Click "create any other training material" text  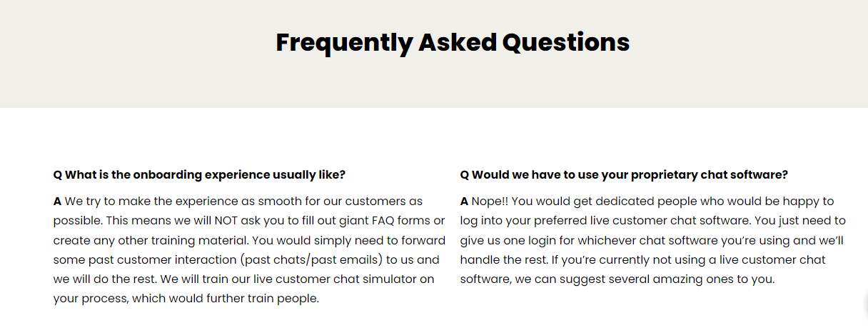coord(146,240)
